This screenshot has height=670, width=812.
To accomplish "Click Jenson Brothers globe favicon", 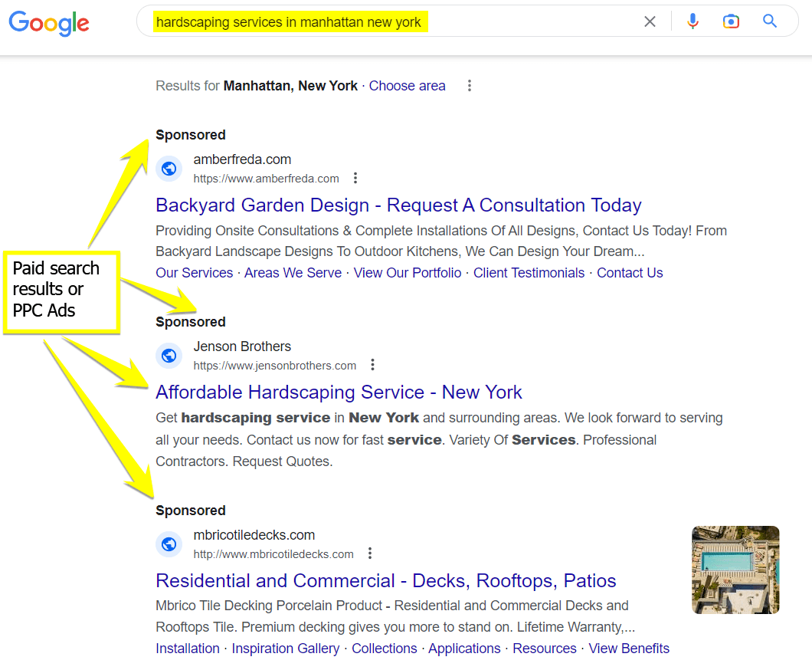I will coord(169,356).
